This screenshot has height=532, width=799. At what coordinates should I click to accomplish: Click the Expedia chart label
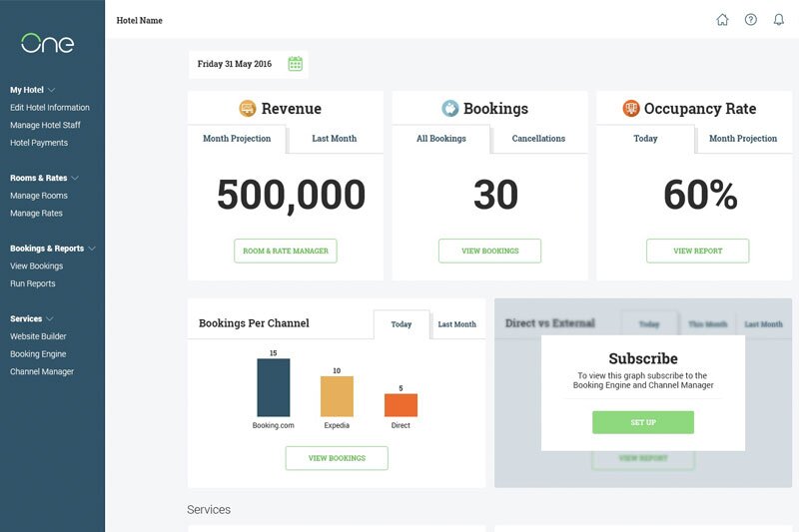(337, 425)
